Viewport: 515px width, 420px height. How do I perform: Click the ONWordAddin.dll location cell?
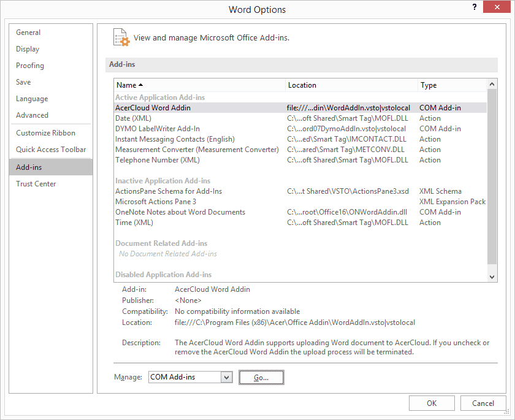coord(347,212)
